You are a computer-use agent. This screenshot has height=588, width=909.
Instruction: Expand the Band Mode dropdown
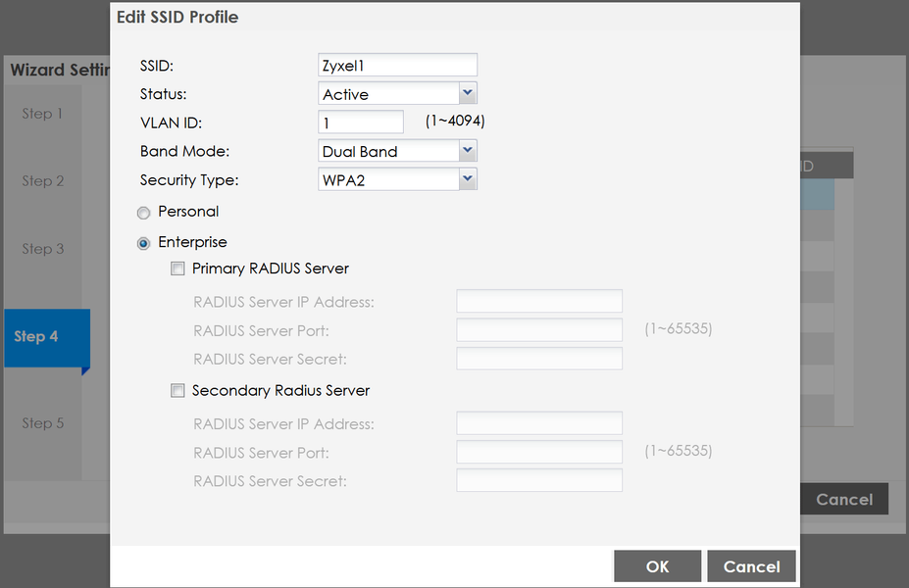[x=398, y=151]
